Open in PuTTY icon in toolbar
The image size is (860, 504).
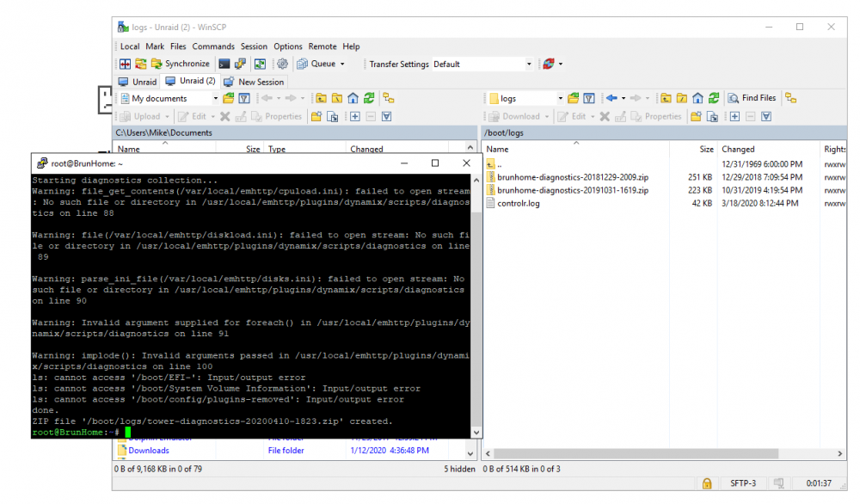point(240,65)
